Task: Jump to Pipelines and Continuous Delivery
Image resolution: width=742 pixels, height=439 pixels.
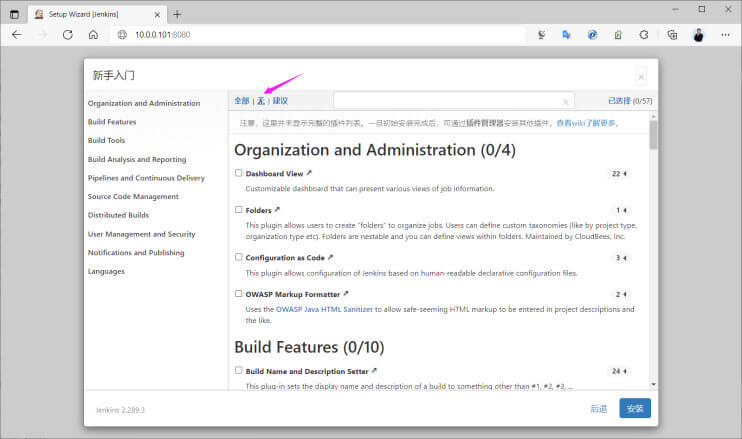Action: [146, 178]
